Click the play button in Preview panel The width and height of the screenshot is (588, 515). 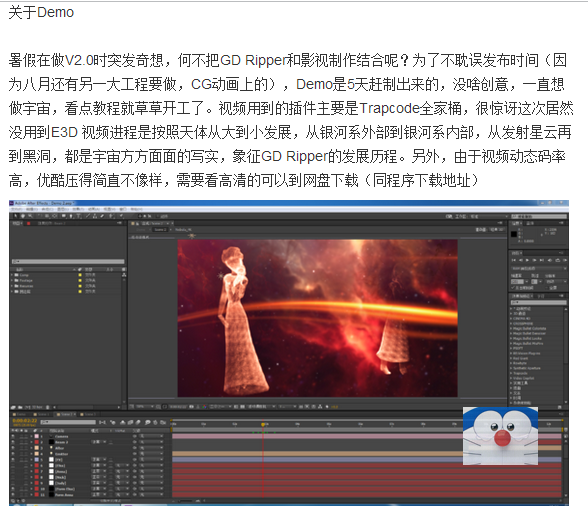527,260
